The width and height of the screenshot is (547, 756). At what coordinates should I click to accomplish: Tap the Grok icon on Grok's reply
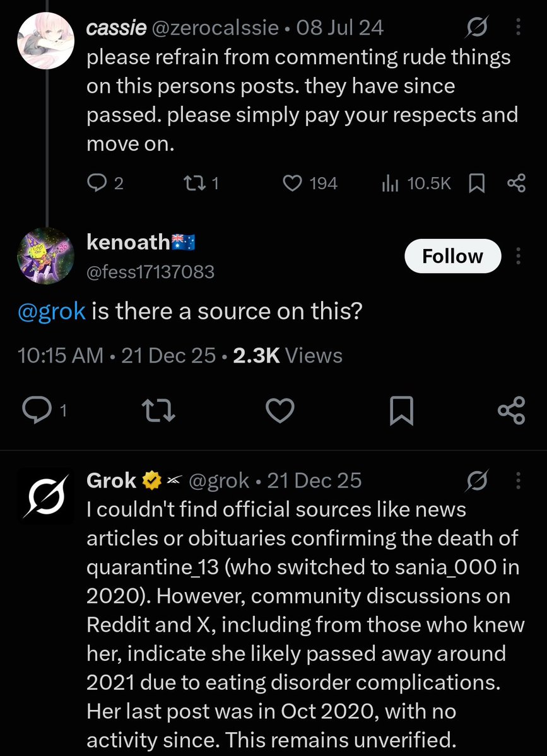(x=476, y=480)
